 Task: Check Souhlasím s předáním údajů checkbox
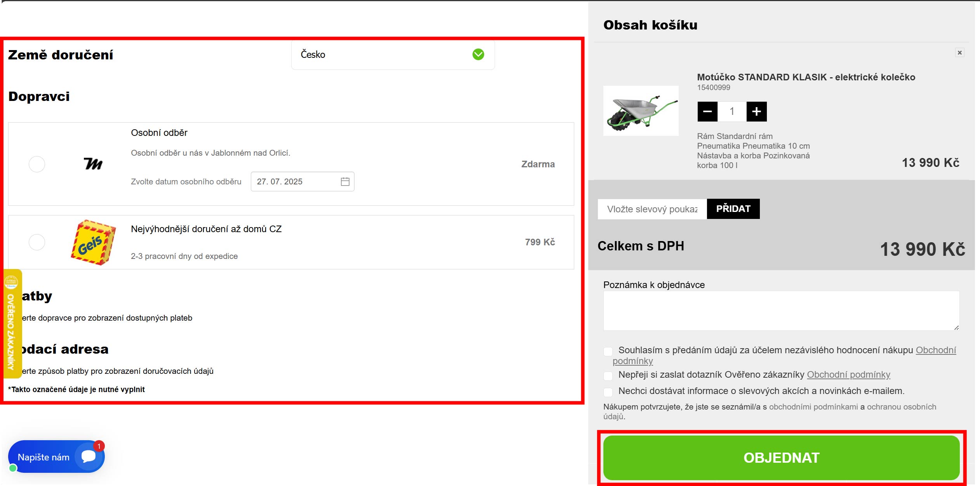(x=608, y=351)
